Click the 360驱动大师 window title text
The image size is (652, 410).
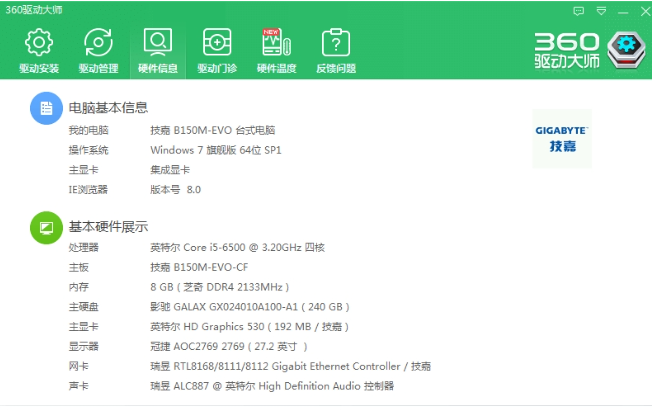[x=34, y=10]
